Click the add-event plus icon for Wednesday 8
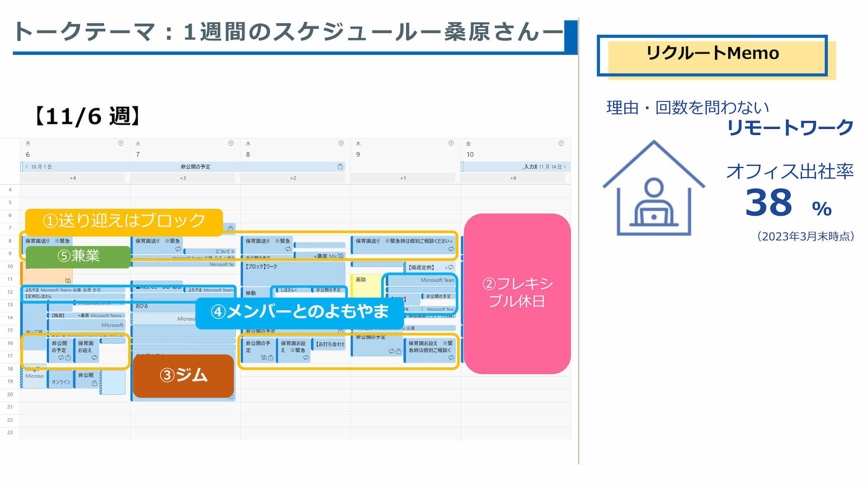 click(341, 143)
